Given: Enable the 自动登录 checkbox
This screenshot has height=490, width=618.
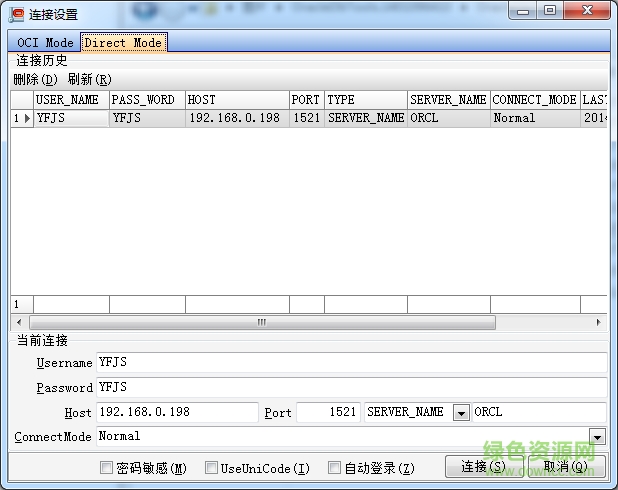Looking at the screenshot, I should tap(335, 468).
